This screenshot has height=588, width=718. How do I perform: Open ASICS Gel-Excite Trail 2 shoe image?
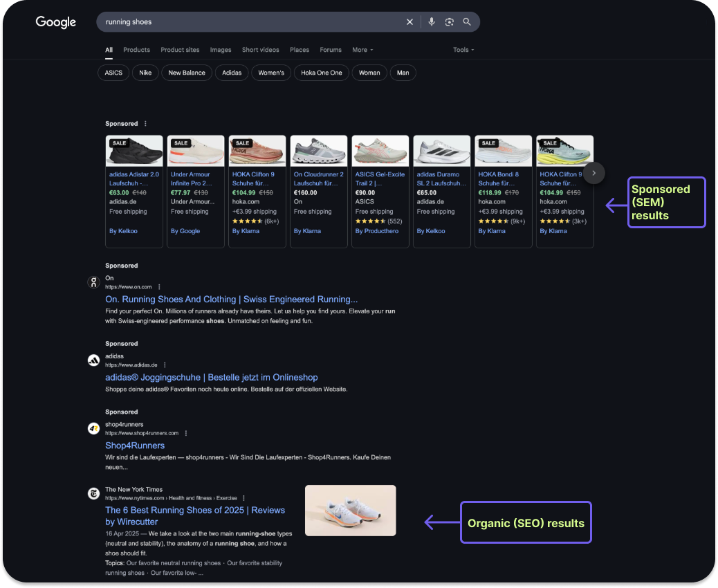point(380,151)
